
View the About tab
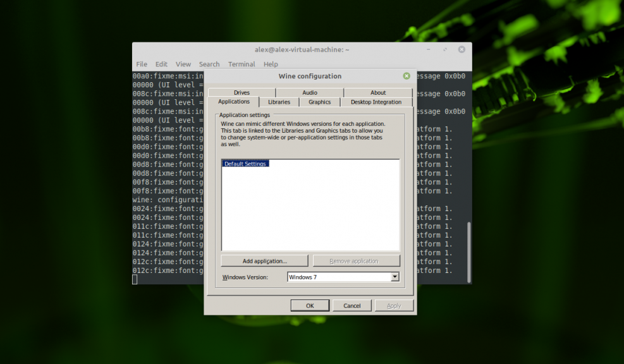pos(377,92)
